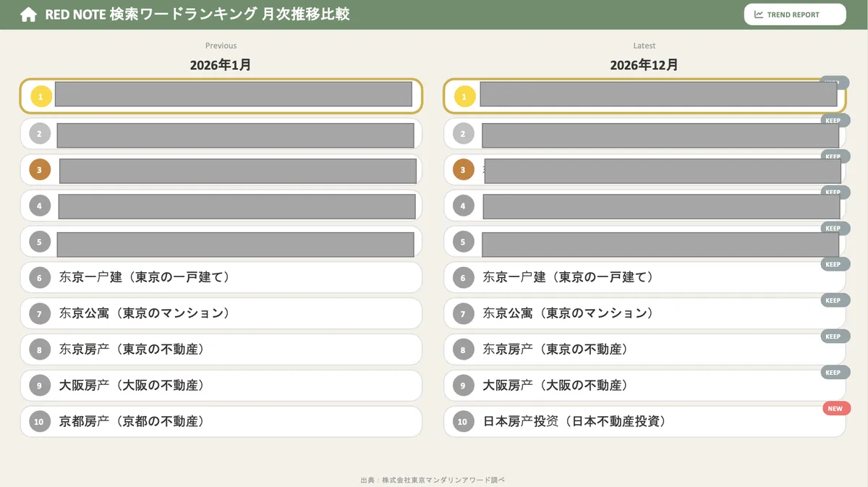868x487 pixels.
Task: Click bronze rank 3 badge in Previous column
Action: click(40, 170)
